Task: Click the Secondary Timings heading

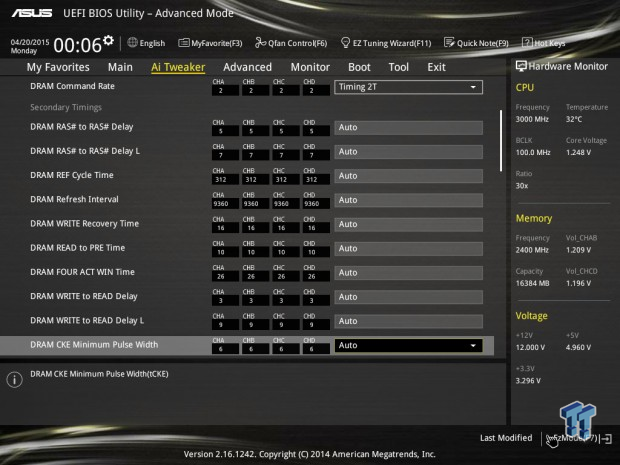Action: tap(66, 107)
